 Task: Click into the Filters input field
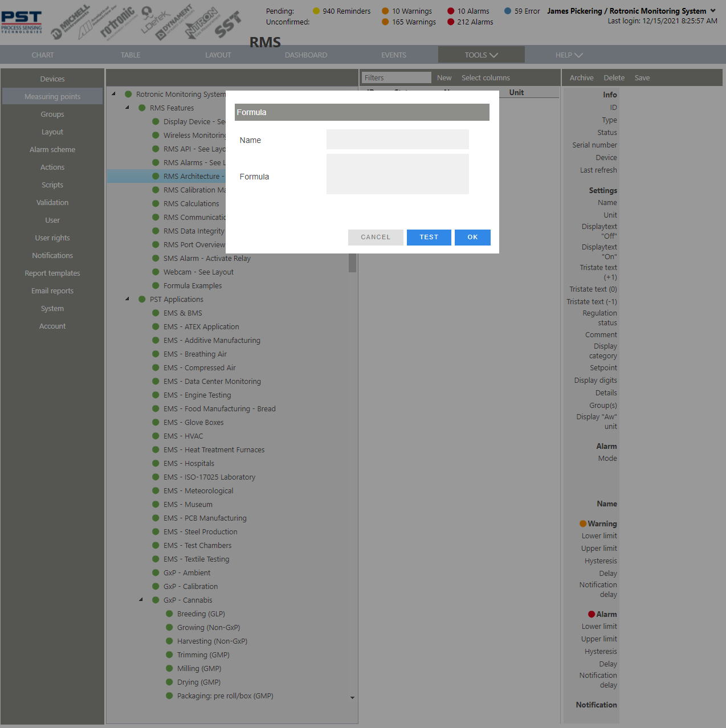[397, 77]
